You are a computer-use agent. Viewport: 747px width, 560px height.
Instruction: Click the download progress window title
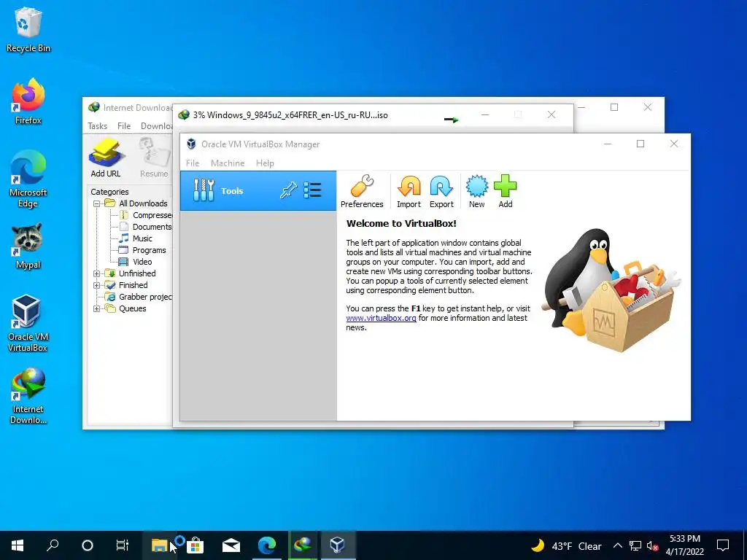tap(290, 114)
